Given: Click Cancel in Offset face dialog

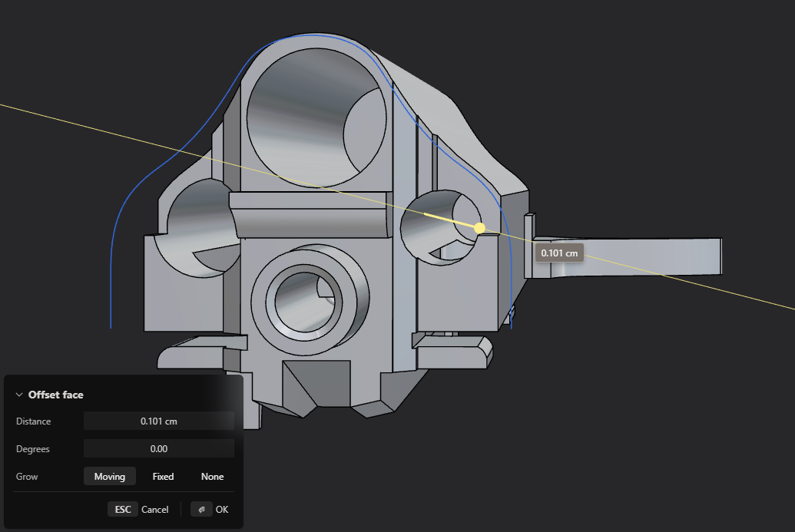Looking at the screenshot, I should tap(154, 509).
